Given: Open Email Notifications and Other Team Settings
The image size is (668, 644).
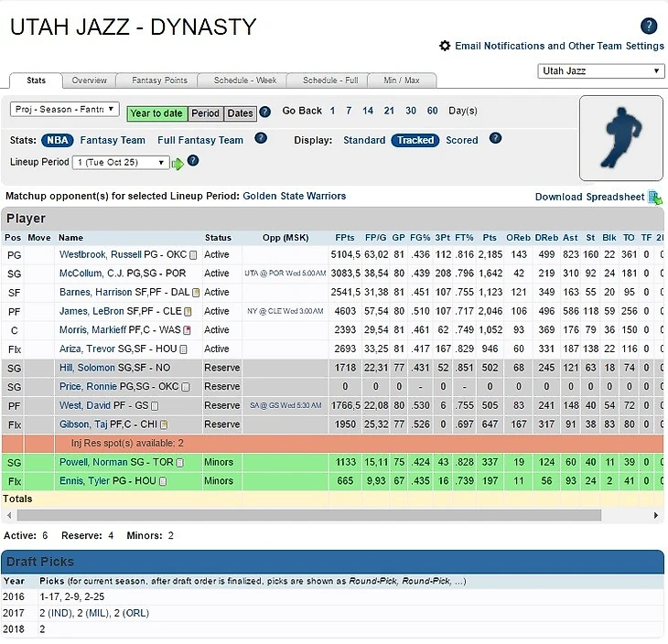Looking at the screenshot, I should (x=559, y=46).
